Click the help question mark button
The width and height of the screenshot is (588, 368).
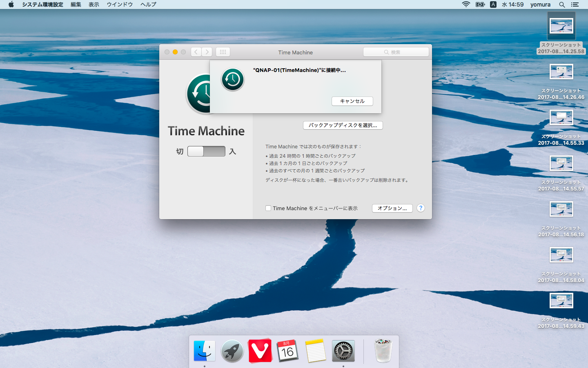421,208
